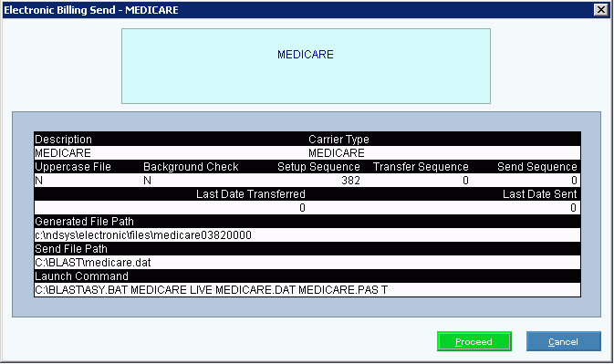
Task: Click the Transfer Sequence header label
Action: [x=421, y=167]
